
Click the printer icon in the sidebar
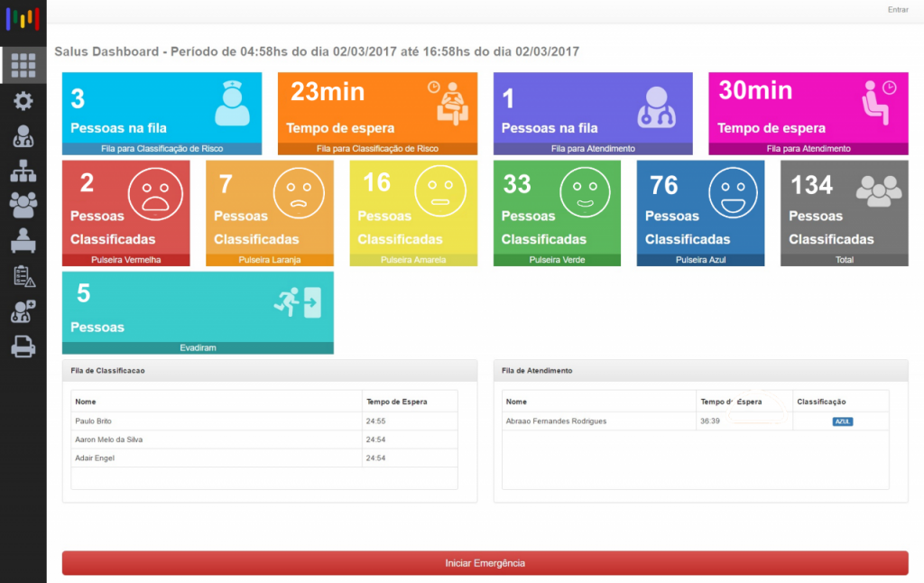pos(23,346)
